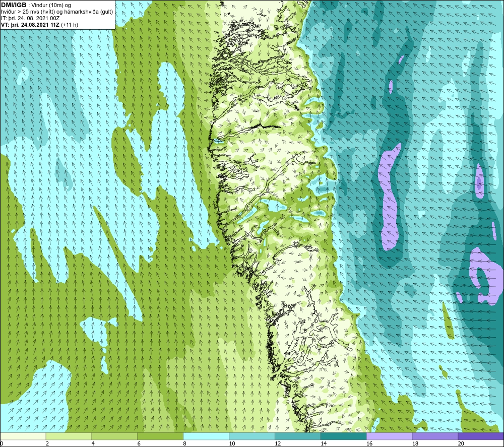
Task: Click the "2" scale label
Action: pyautogui.click(x=47, y=444)
